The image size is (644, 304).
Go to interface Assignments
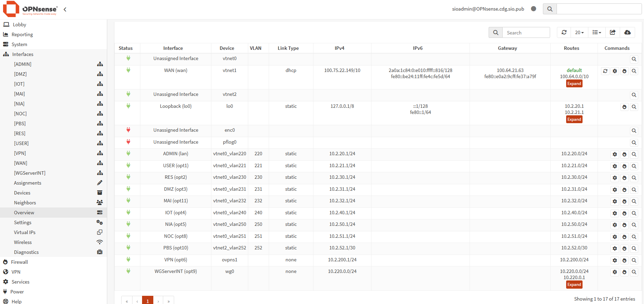pyautogui.click(x=53, y=183)
